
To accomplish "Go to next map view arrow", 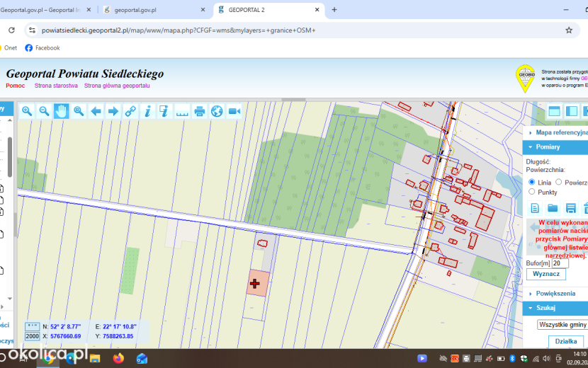I will 113,111.
